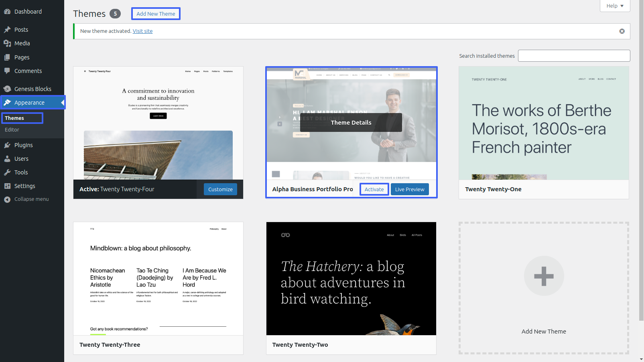Click the Twenty Twenty-Three theme name
The width and height of the screenshot is (644, 362).
[110, 345]
